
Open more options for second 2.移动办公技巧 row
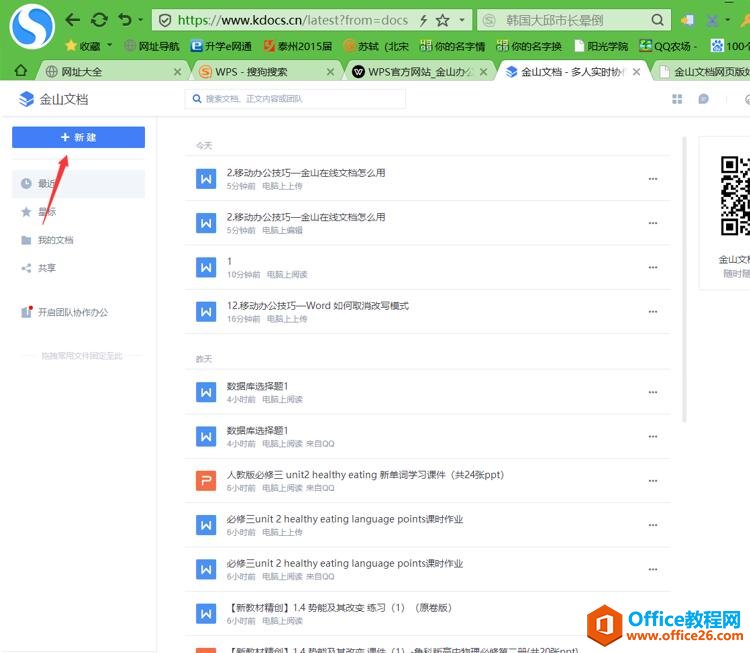click(653, 223)
